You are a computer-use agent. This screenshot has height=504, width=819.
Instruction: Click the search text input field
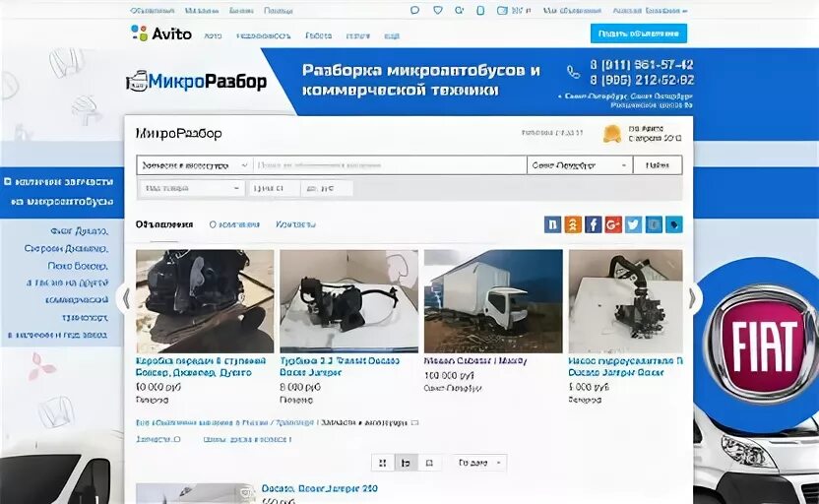390,165
